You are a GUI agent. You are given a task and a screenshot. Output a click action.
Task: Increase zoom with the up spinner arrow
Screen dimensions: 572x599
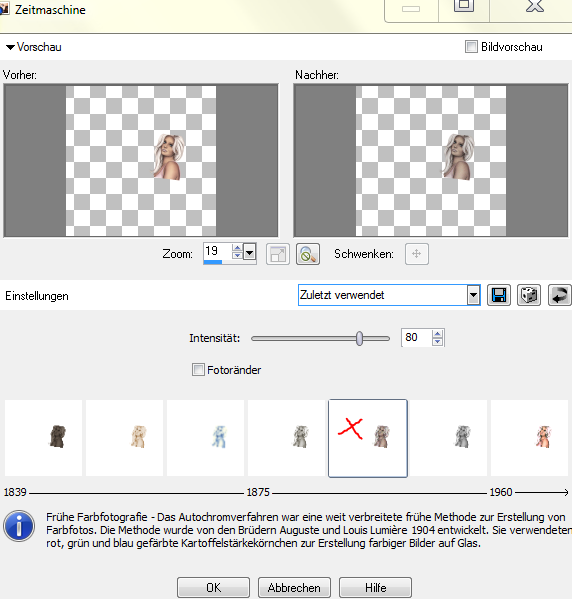[237, 248]
